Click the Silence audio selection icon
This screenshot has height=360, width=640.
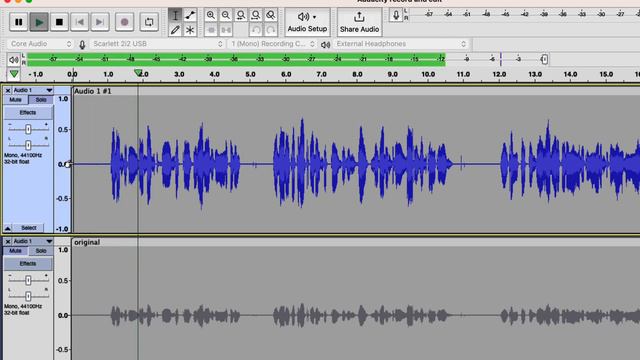tap(226, 30)
